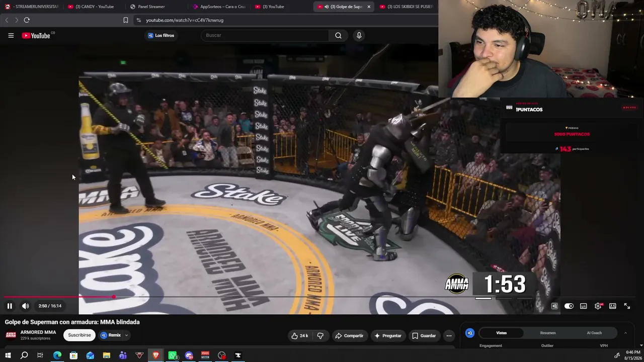Image resolution: width=644 pixels, height=362 pixels.
Task: Open site settings icon in address bar
Action: click(139, 20)
